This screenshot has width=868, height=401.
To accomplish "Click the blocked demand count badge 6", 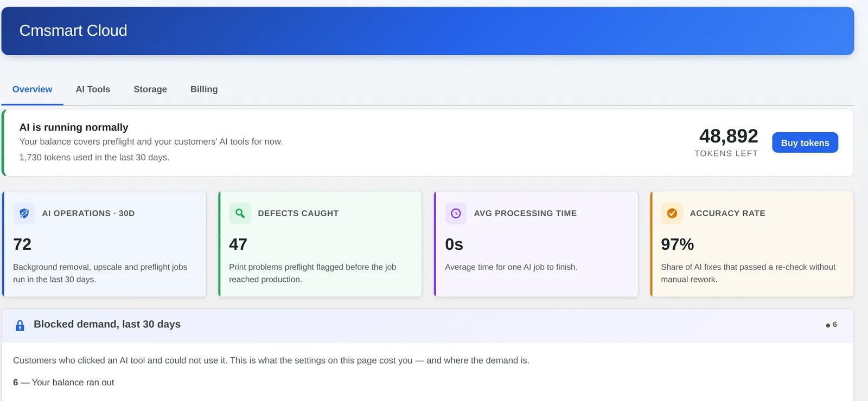I will coord(831,325).
